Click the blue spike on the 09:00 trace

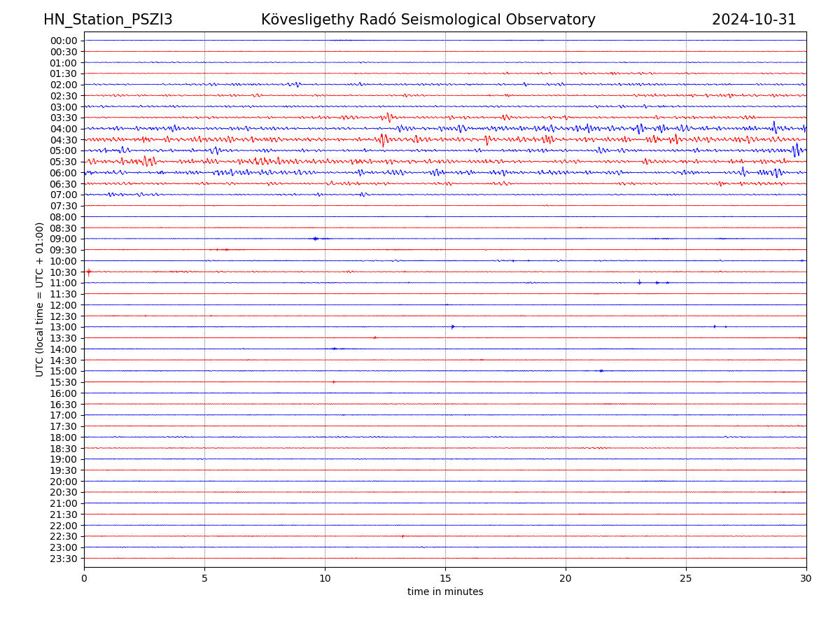[315, 239]
